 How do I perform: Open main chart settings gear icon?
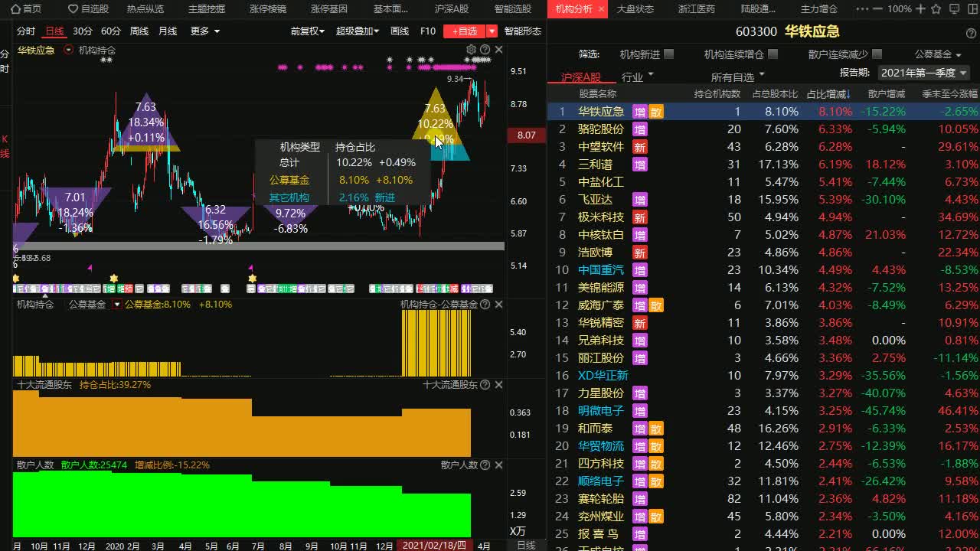pyautogui.click(x=471, y=50)
